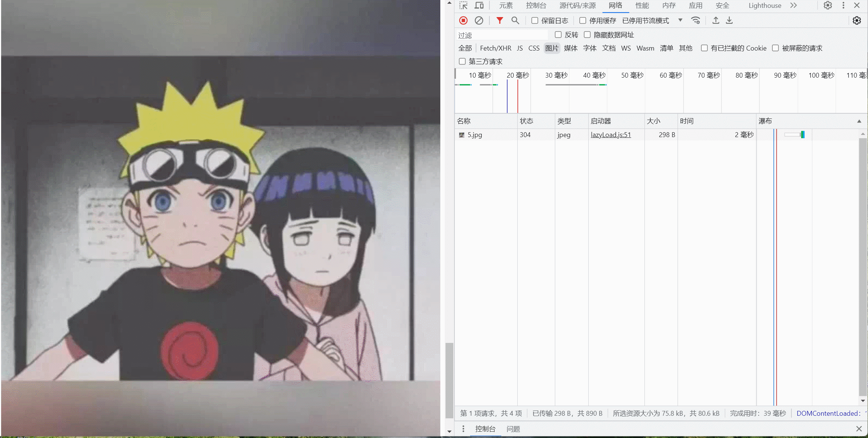Open 控制台 tab in bottom drawer
The width and height of the screenshot is (868, 438).
coord(485,429)
